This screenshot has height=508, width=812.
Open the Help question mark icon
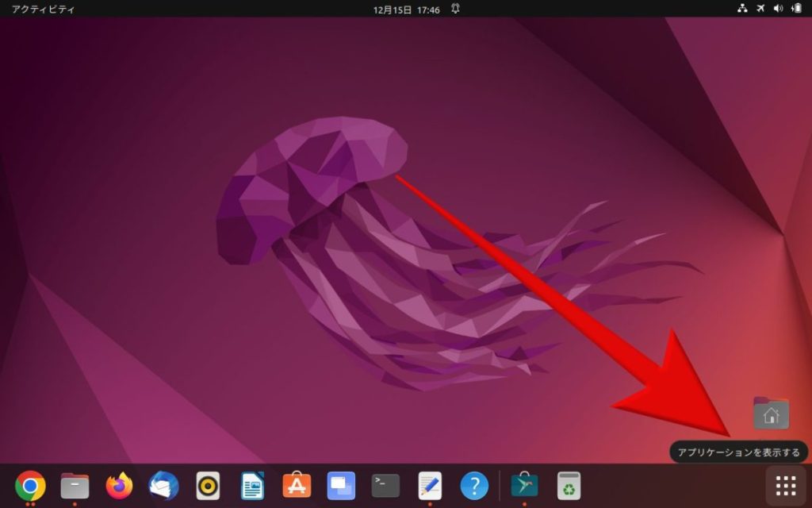coord(474,486)
